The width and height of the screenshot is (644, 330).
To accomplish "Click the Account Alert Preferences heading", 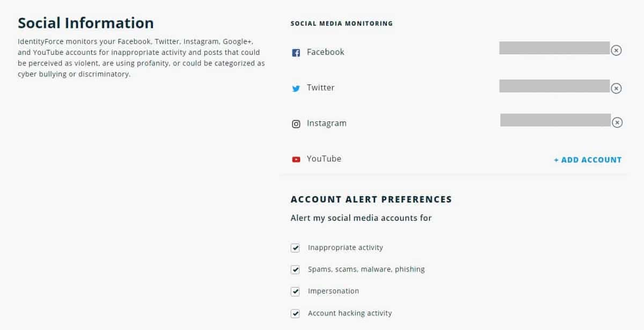I will (x=371, y=199).
